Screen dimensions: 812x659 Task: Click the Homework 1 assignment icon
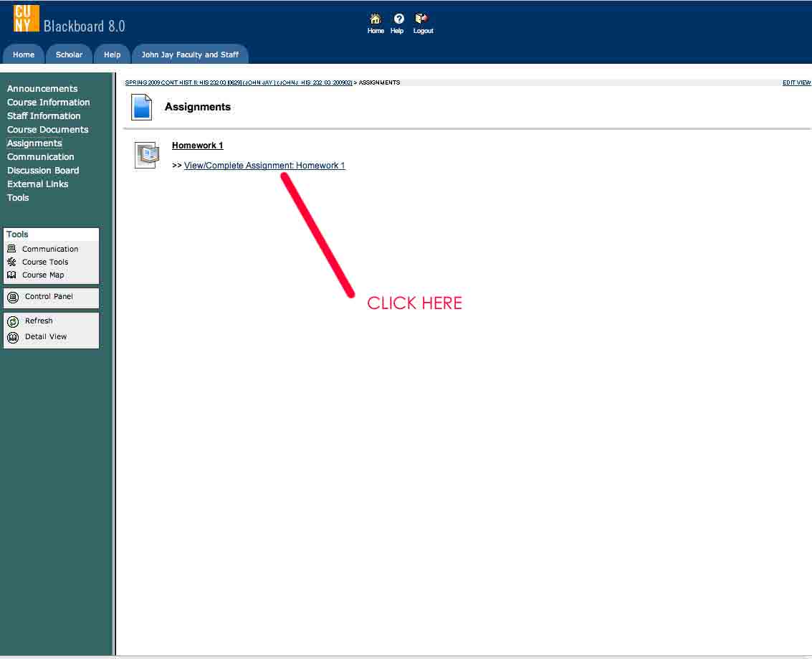coord(147,154)
